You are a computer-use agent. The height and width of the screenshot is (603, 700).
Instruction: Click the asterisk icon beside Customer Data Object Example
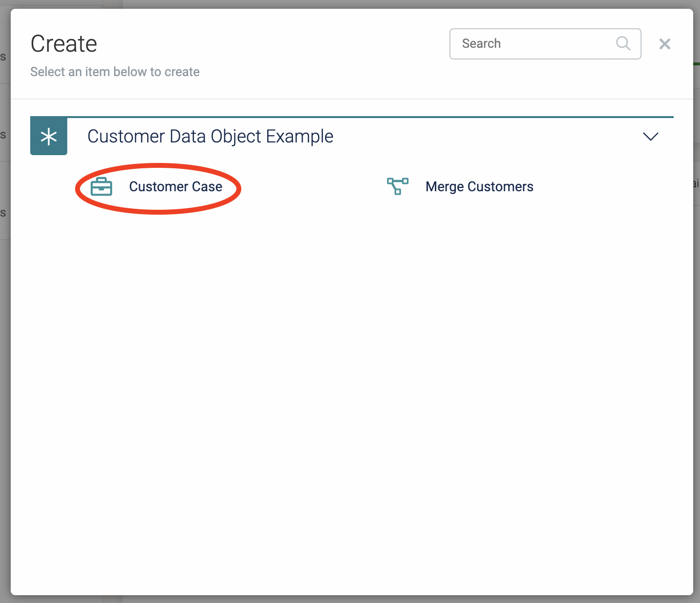click(49, 136)
